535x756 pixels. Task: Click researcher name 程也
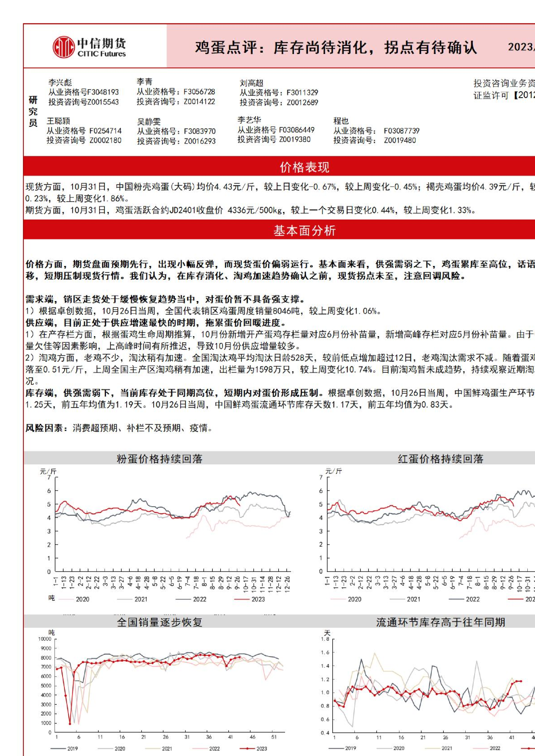pyautogui.click(x=340, y=121)
